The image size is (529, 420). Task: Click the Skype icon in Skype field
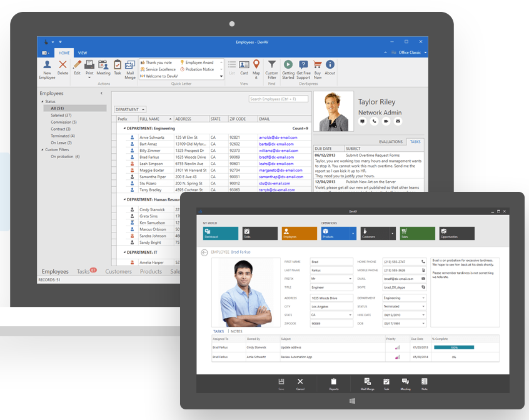pos(423,287)
